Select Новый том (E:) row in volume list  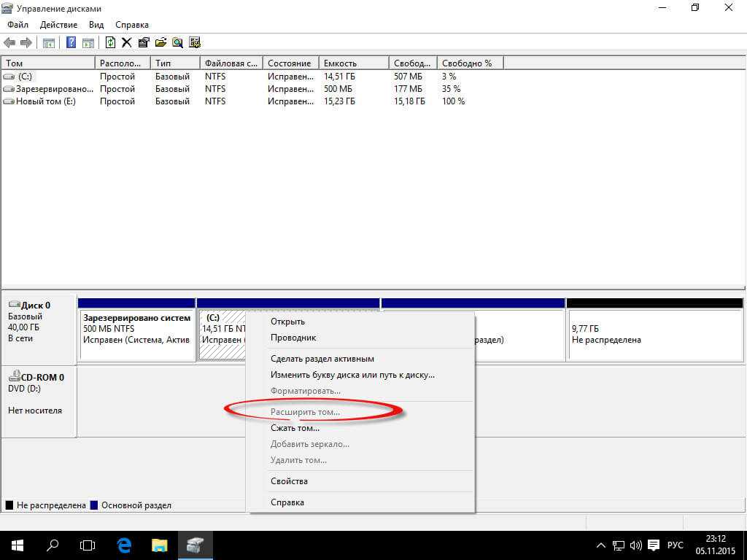click(45, 101)
